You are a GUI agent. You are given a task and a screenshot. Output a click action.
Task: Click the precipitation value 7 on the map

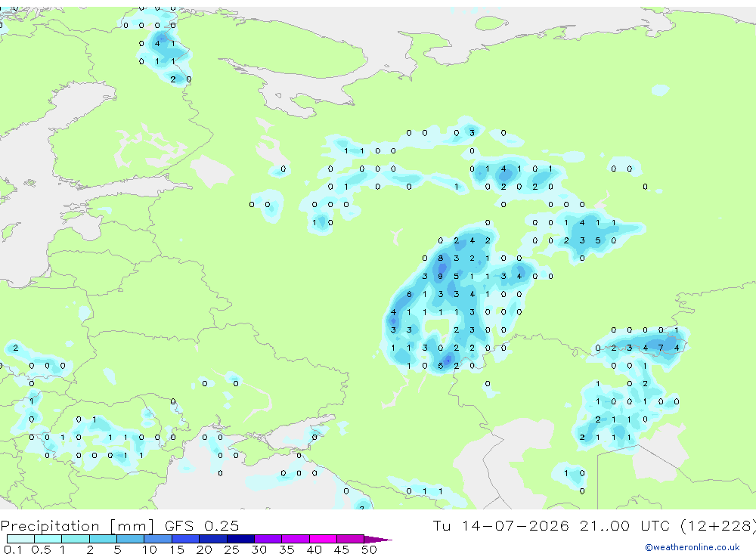coord(661,348)
